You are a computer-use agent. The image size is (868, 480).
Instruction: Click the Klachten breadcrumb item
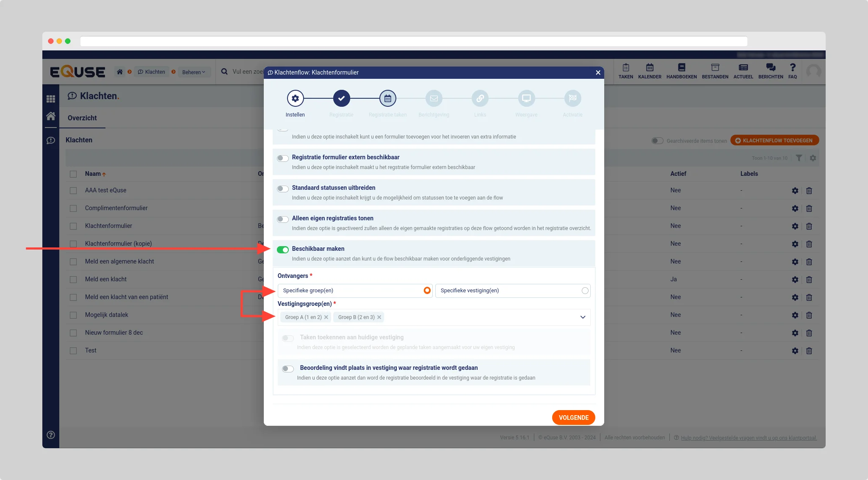(x=152, y=72)
